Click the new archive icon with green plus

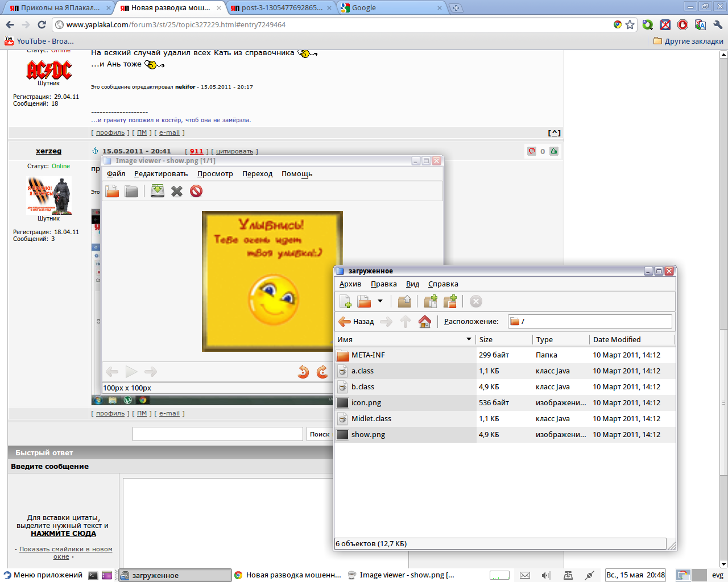345,301
